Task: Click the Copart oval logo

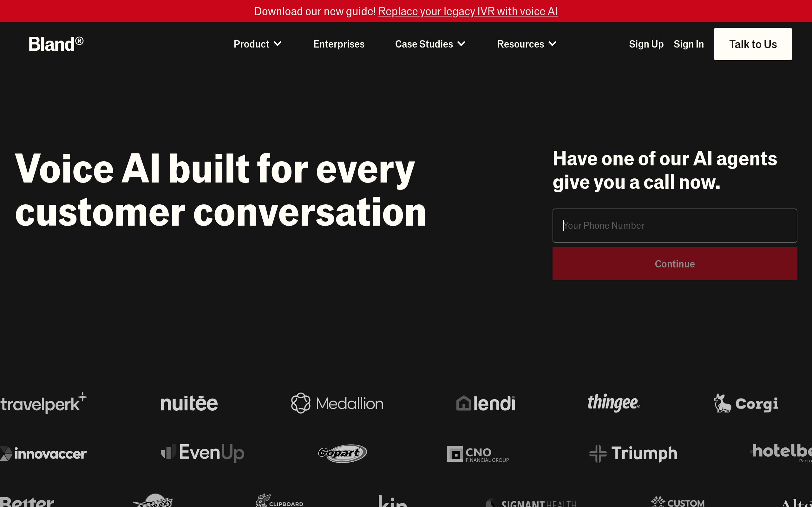Action: pyautogui.click(x=342, y=453)
